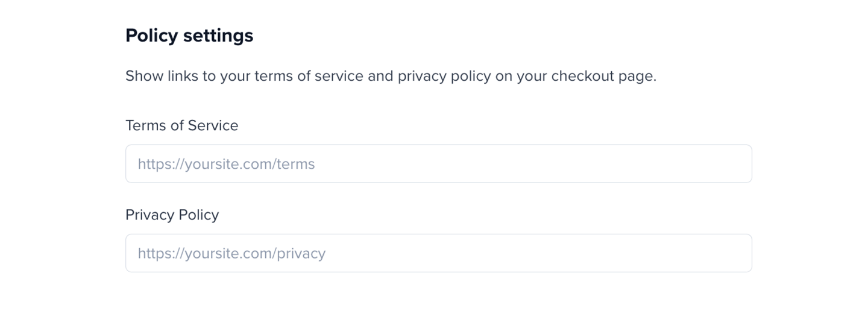Click "privacy policy" in the description sentence
The width and height of the screenshot is (868, 317).
[444, 77]
